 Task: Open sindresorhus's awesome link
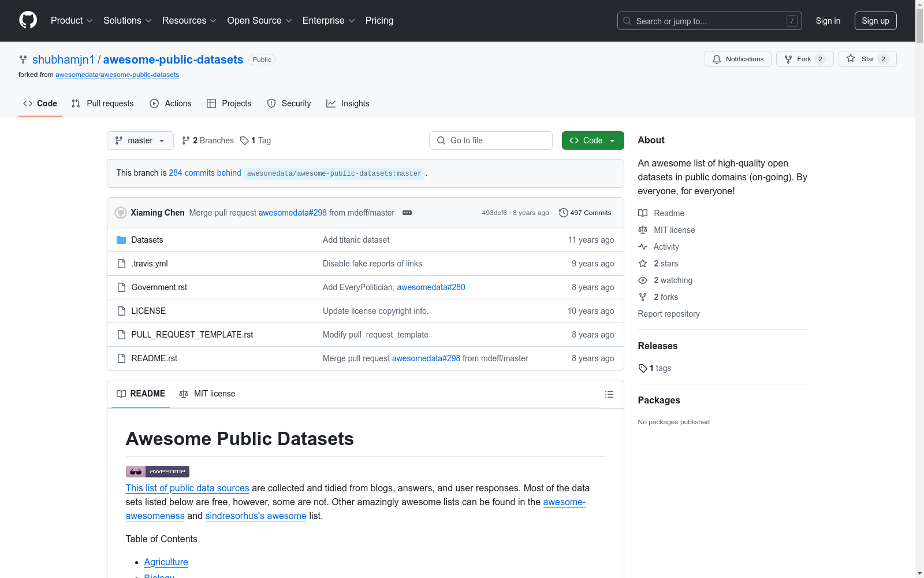click(256, 516)
